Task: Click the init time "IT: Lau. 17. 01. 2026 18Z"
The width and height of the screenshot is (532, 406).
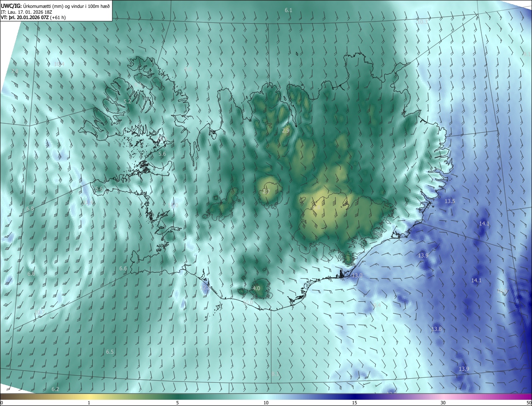Action: pos(26,12)
